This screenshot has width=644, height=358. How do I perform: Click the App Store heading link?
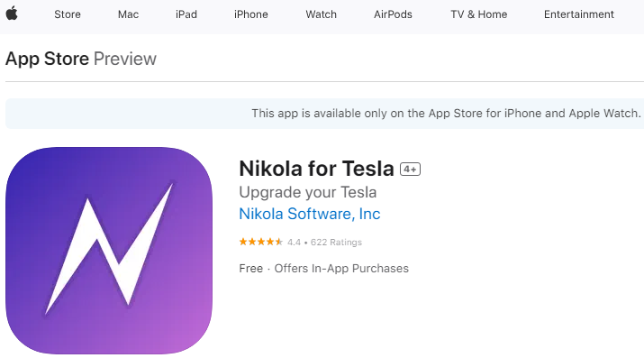pyautogui.click(x=47, y=59)
